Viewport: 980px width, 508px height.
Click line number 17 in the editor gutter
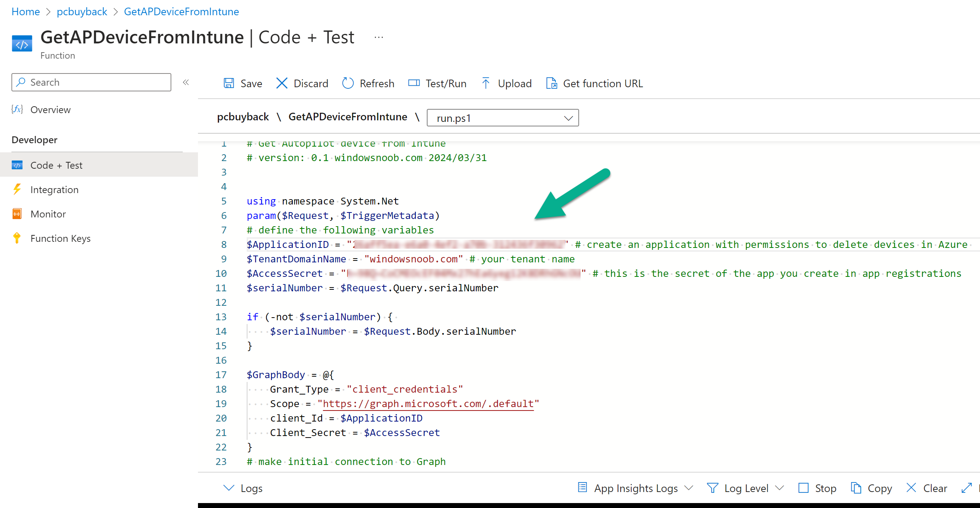221,375
